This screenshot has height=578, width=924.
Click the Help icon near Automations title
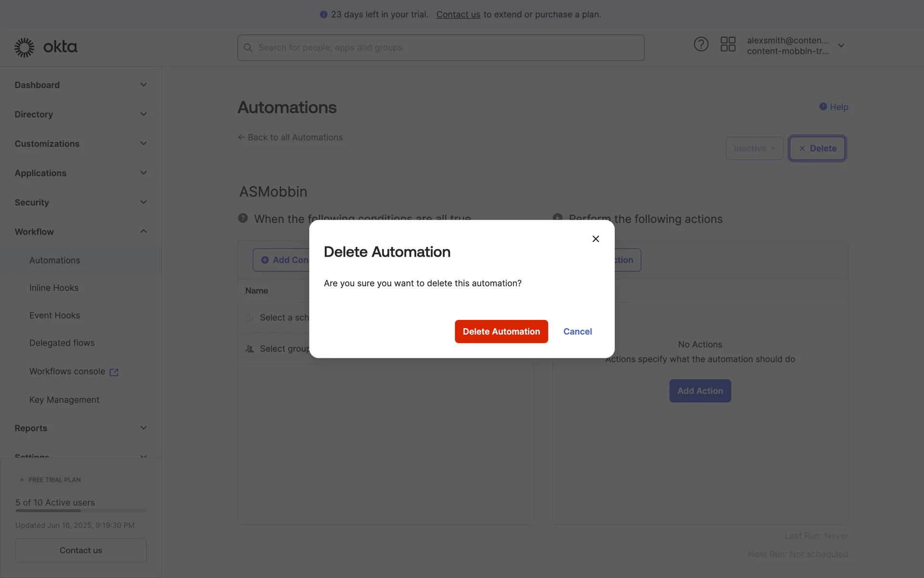point(823,106)
